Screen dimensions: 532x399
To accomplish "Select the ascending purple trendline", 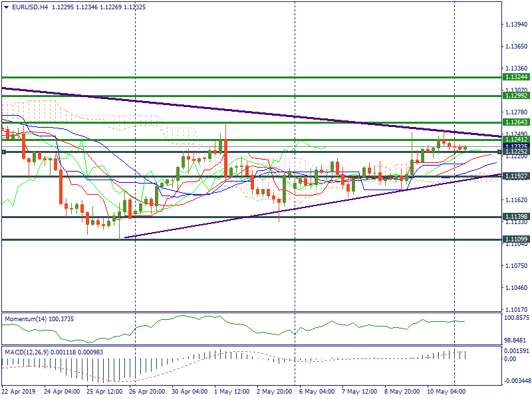I will click(266, 213).
